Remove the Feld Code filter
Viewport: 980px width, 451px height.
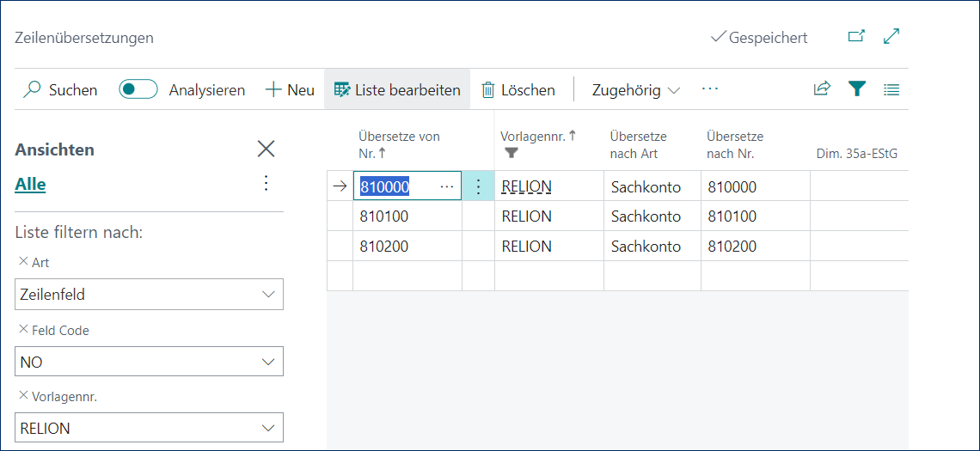[24, 330]
